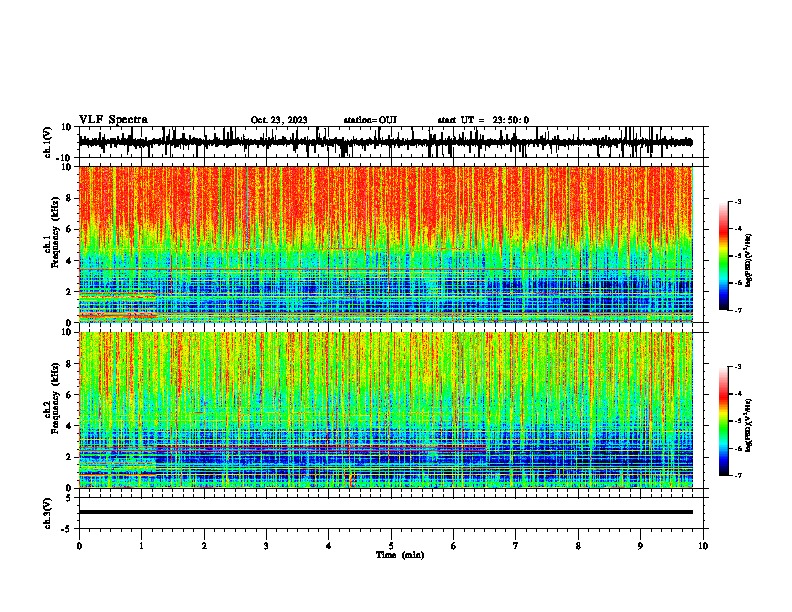792x612 pixels.
Task: Click the "ch.1 Frequency (kHz)" axis label
Action: tap(52, 233)
